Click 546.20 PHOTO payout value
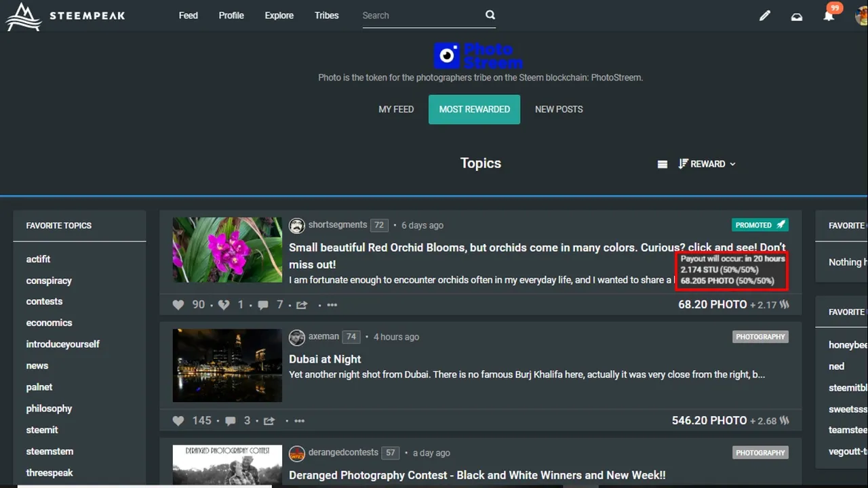The image size is (868, 488). 709,421
